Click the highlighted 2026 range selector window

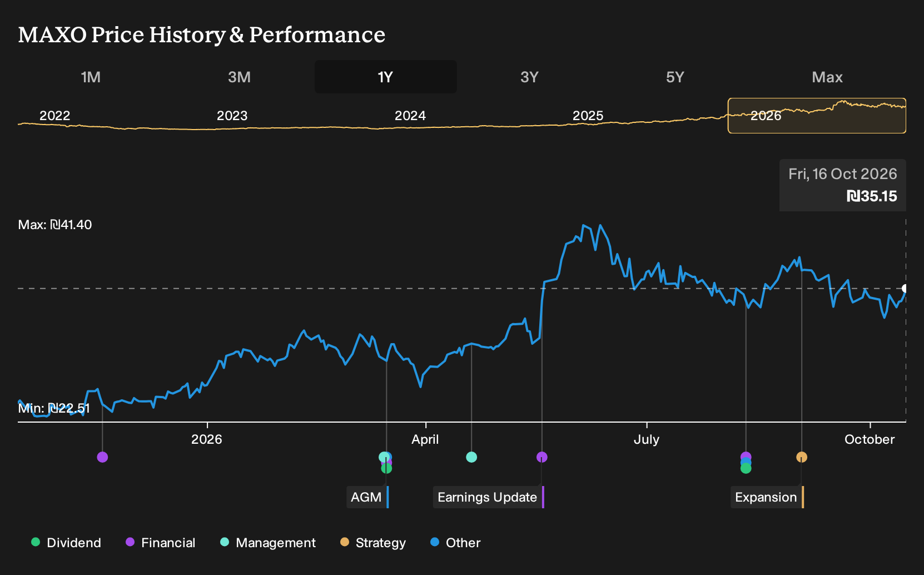click(817, 116)
